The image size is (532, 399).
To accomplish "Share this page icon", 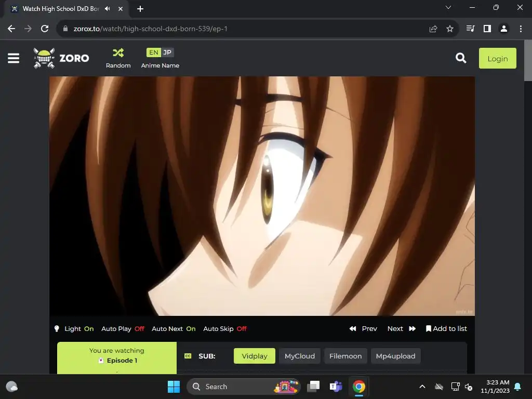I will click(433, 29).
